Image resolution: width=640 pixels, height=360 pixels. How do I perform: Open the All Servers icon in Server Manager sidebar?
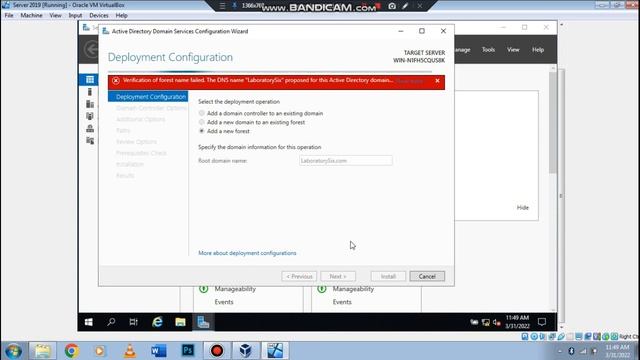(x=90, y=104)
